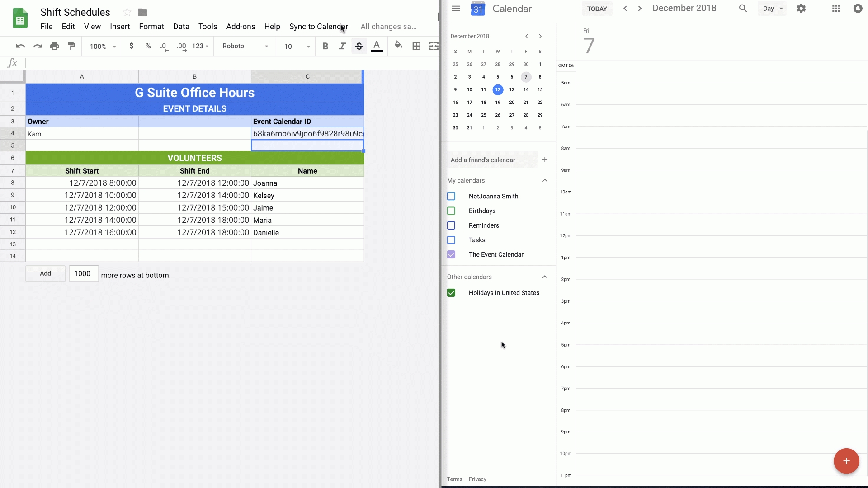Screen dimensions: 868x488
Task: Click the Sync to Calendar menu item
Action: pos(318,26)
